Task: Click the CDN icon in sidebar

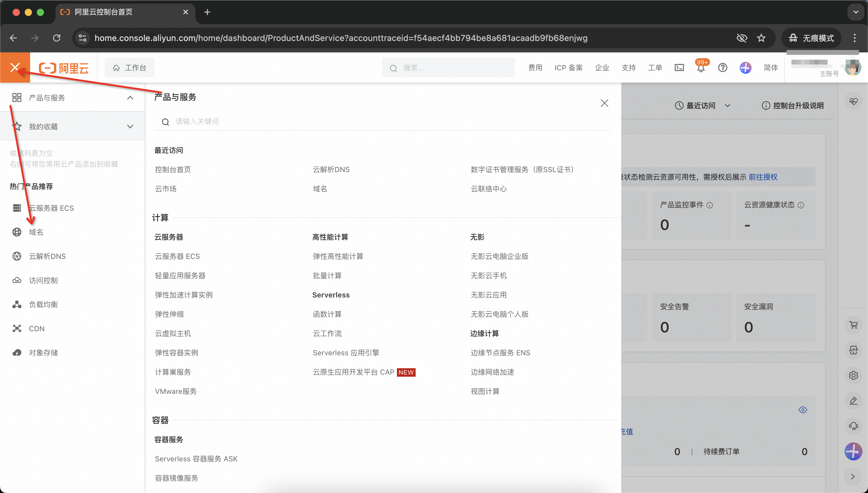Action: 17,328
